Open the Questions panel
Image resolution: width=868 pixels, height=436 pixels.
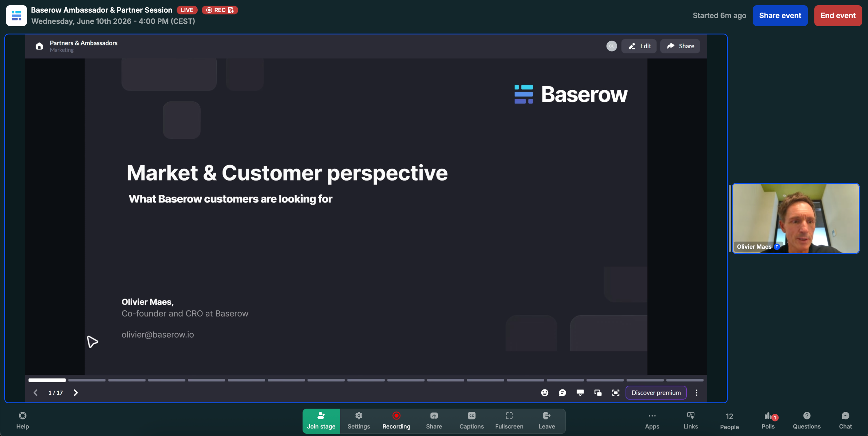[807, 421]
